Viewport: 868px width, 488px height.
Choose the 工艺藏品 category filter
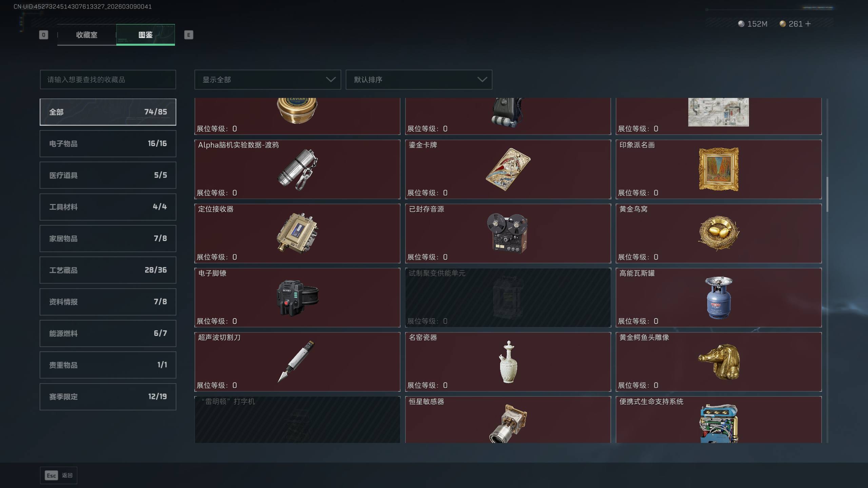coord(108,270)
